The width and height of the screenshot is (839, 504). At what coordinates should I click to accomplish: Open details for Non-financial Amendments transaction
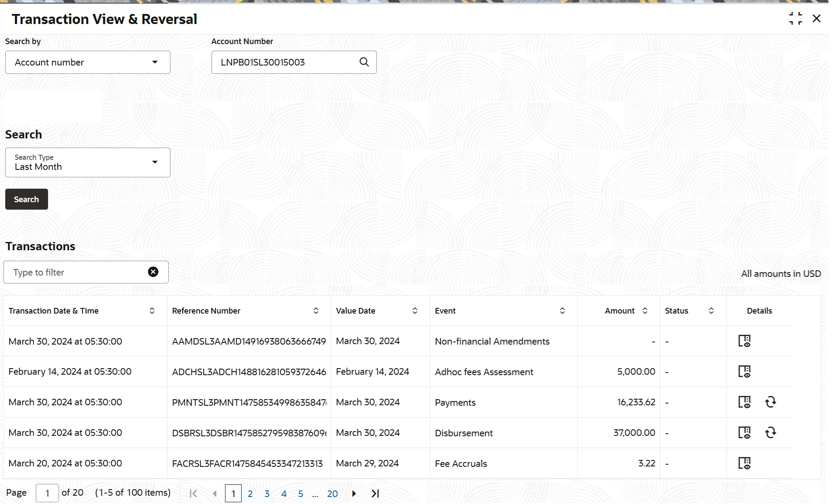point(744,341)
